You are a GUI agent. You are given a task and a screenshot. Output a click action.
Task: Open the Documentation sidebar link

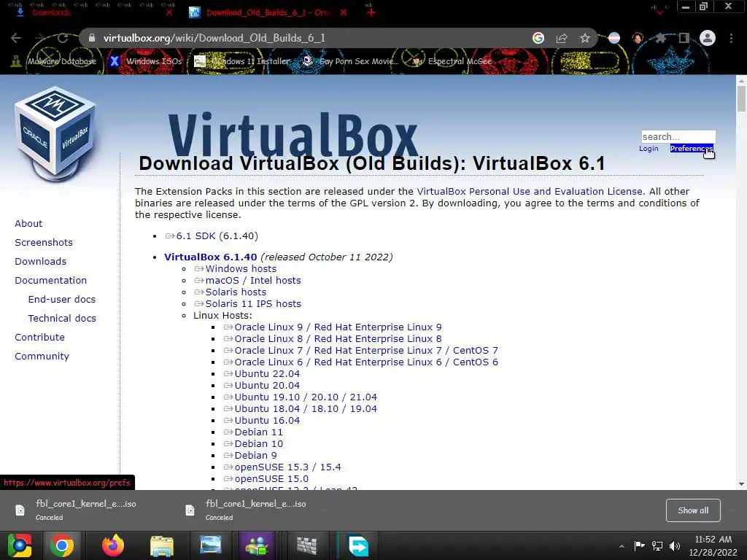pyautogui.click(x=50, y=281)
